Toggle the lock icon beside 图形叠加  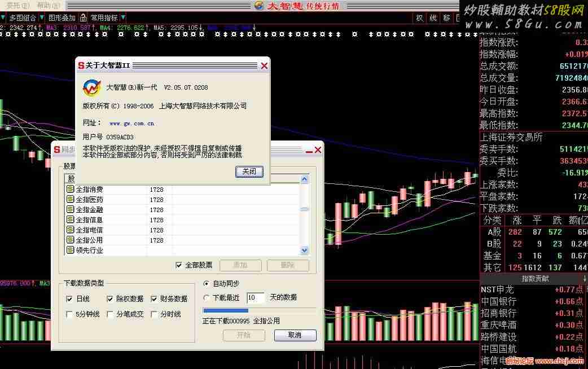84,17
